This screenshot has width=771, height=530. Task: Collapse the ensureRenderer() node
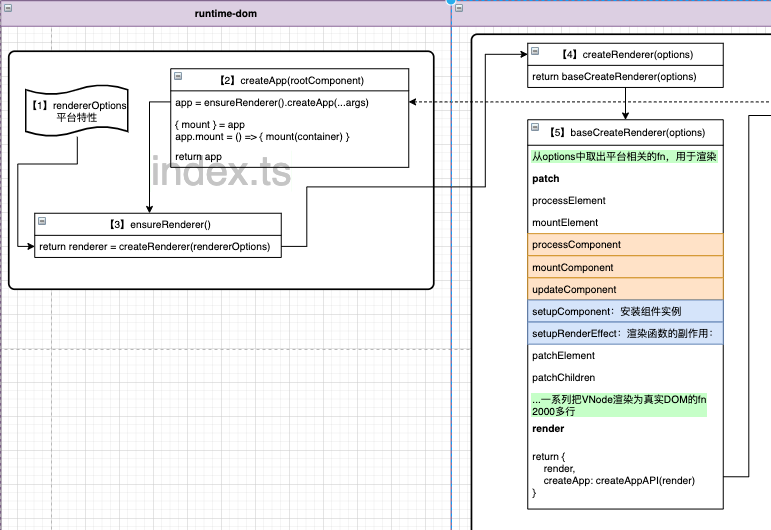43,221
